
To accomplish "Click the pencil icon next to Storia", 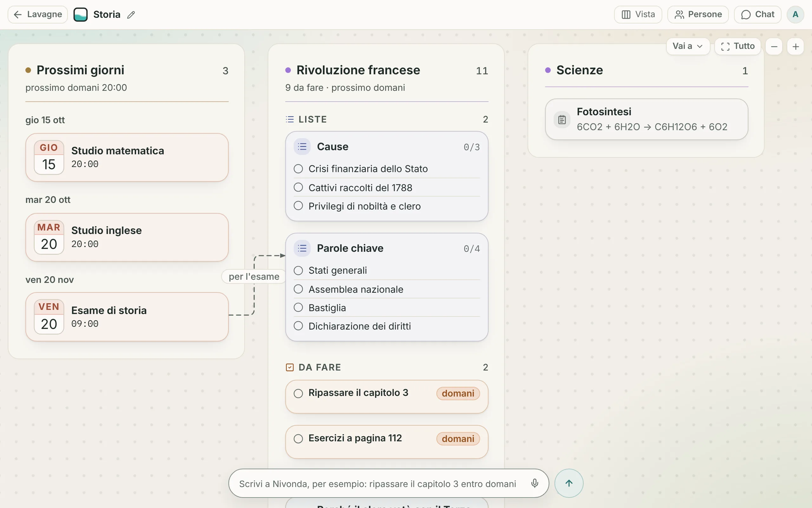I will (x=131, y=15).
